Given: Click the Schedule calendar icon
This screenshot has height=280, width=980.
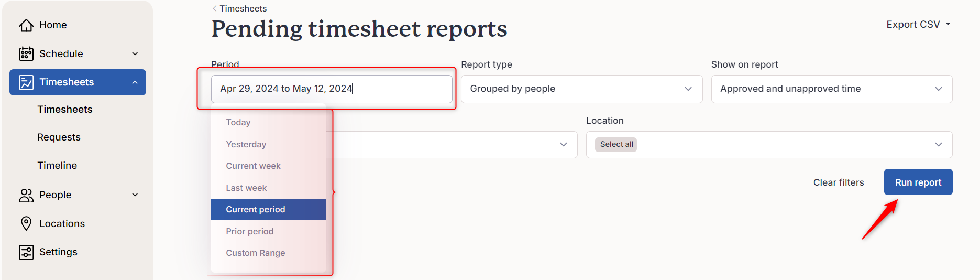Looking at the screenshot, I should tap(26, 53).
